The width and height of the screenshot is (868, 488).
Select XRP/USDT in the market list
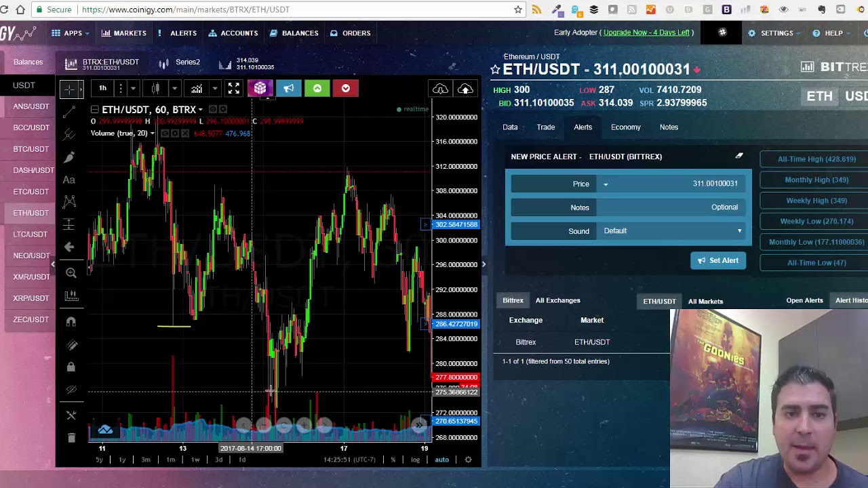31,298
